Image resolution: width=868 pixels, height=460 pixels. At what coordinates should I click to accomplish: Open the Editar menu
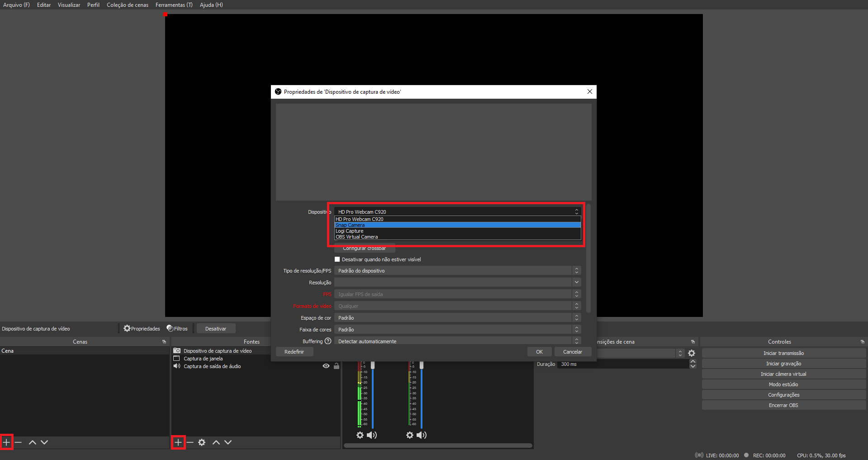click(x=44, y=5)
